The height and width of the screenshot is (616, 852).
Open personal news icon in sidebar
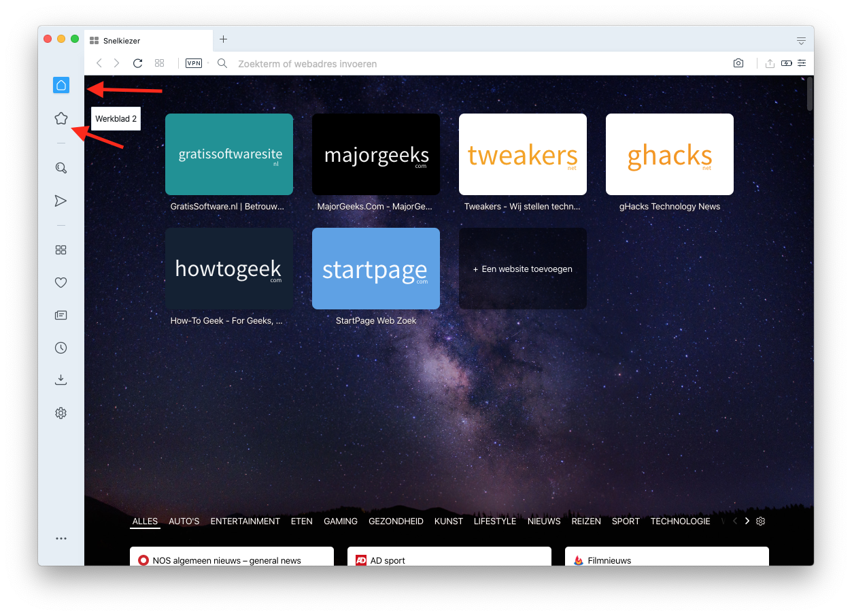pos(61,315)
